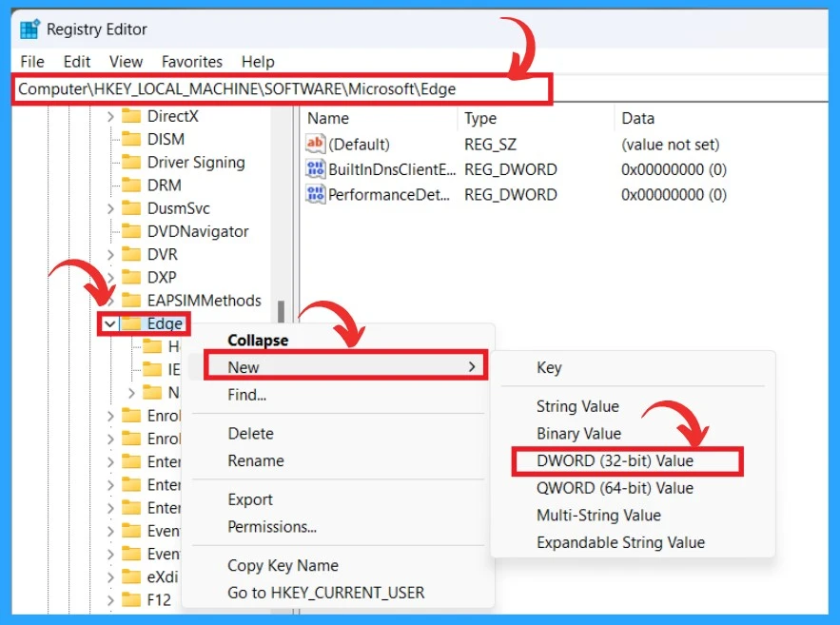Select the PerformanceDet... value name
Viewport: 840px width, 625px height.
pos(389,194)
